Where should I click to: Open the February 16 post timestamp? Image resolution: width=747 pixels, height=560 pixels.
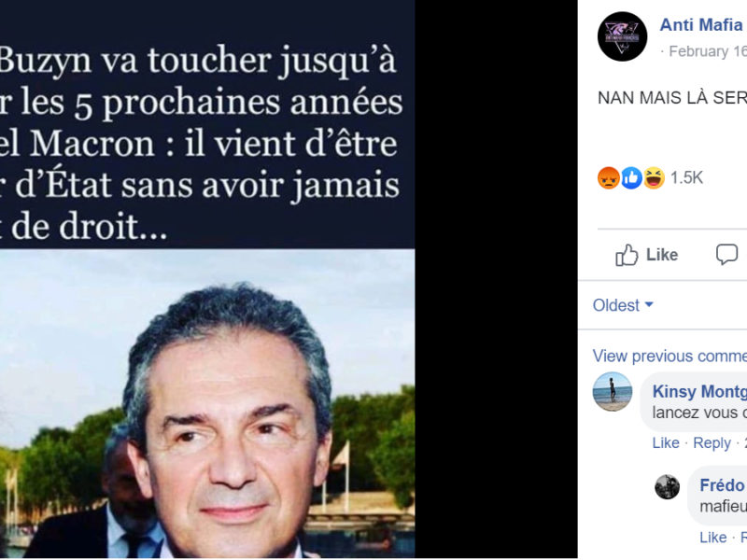click(708, 51)
